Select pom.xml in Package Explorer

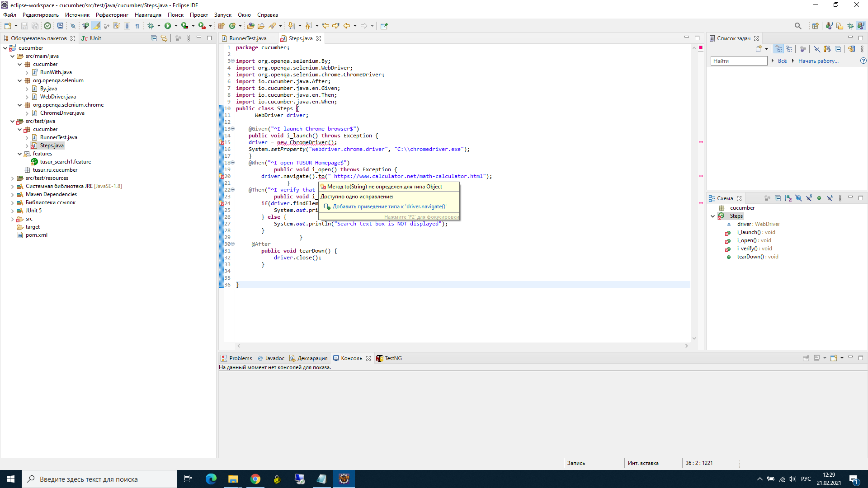coord(36,235)
